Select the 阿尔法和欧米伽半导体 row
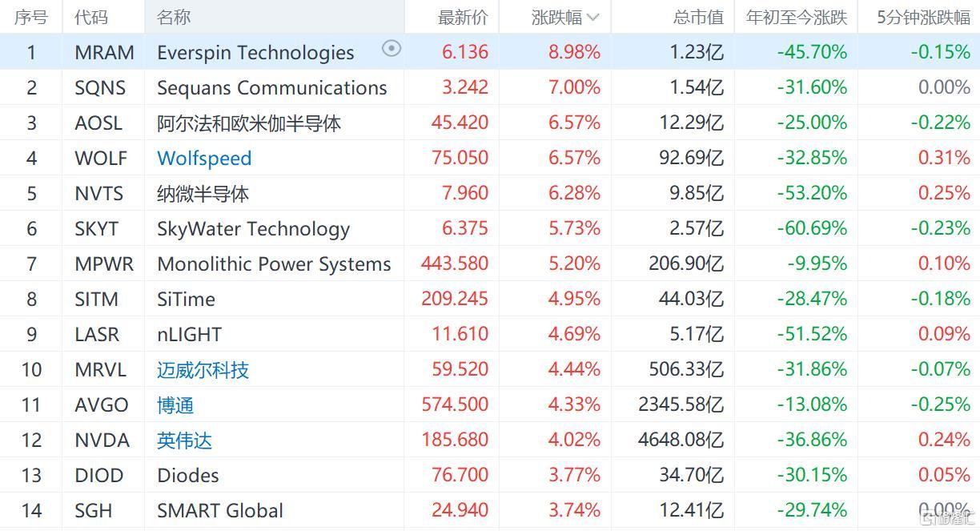Screen dimensions: 980x531 point(248,123)
